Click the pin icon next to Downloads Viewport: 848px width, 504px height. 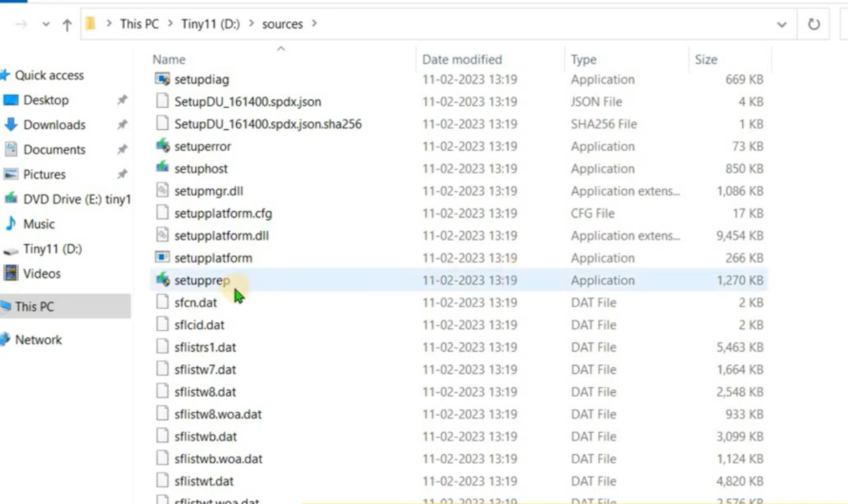tap(122, 124)
